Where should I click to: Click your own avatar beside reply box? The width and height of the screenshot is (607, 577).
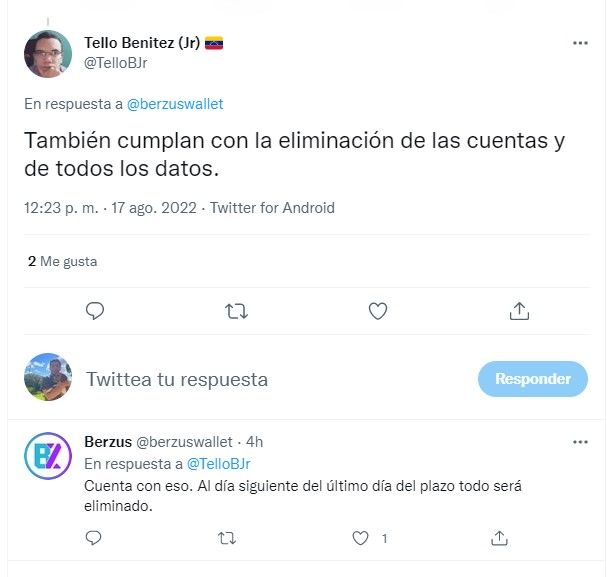pos(48,377)
